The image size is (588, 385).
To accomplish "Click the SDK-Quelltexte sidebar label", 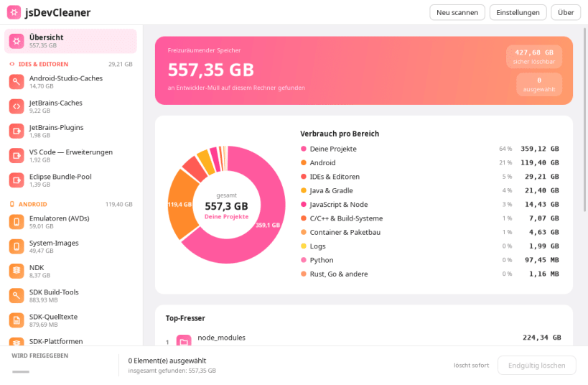I will tap(53, 317).
